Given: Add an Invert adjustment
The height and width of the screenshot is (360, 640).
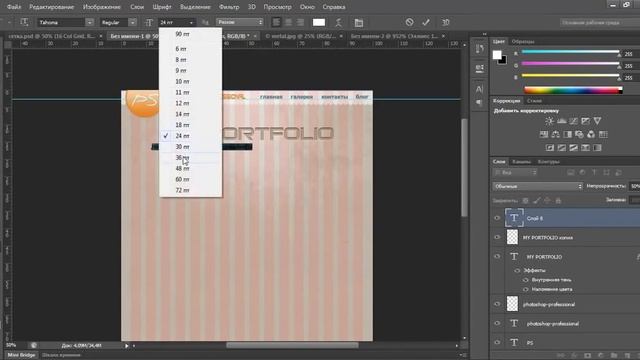Looking at the screenshot, I should click(x=550, y=148).
